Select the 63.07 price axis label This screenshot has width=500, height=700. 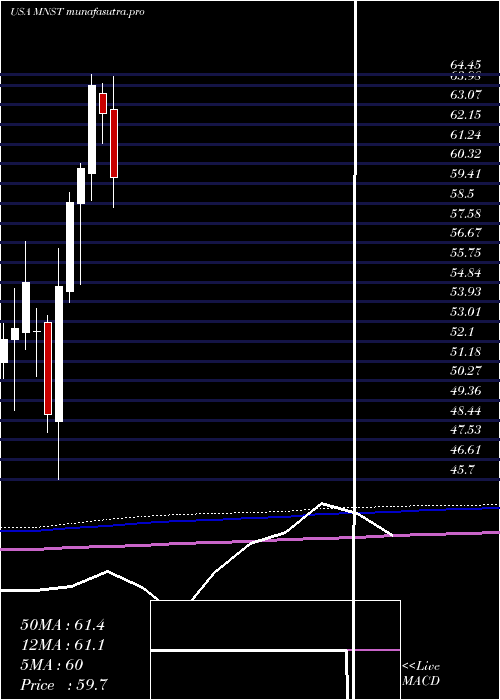pyautogui.click(x=466, y=95)
